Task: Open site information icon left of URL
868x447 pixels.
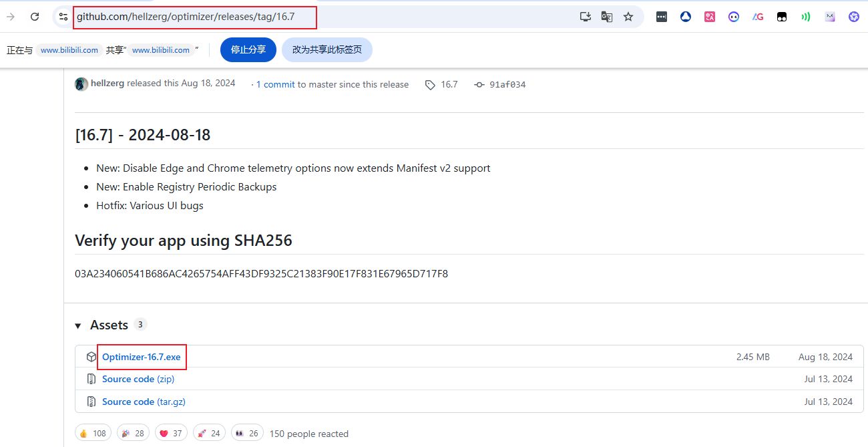Action: (x=63, y=17)
